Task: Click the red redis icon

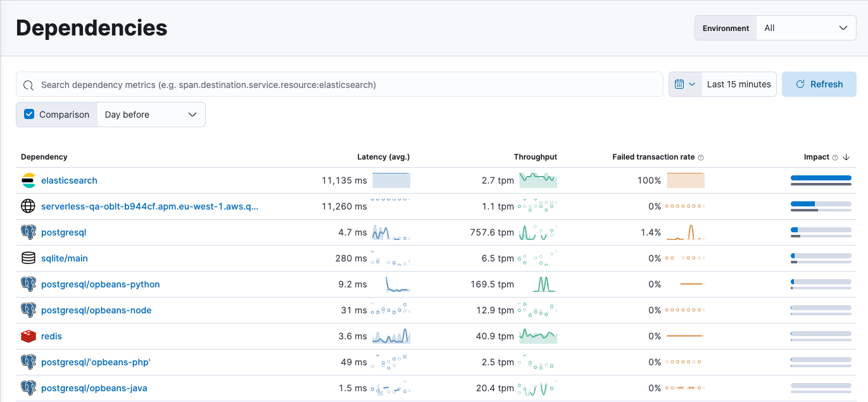Action: pos(28,336)
